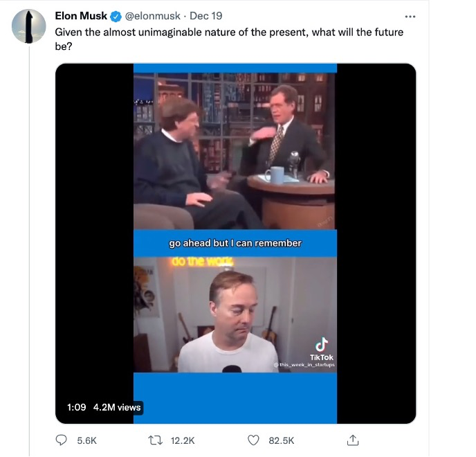Screen dimensions: 476x457
Task: Click the retweet arrows icon
Action: point(155,440)
